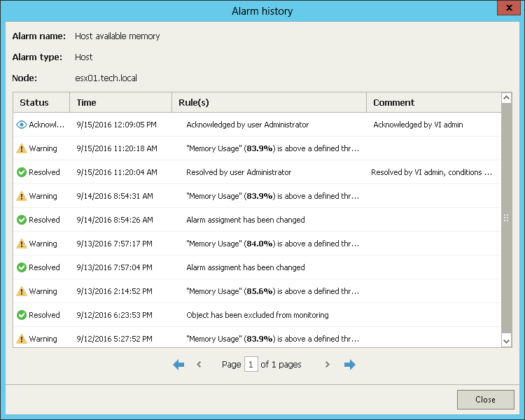Select time cell 9/12/2016 6:23:53 PM
525x420 pixels.
coord(115,315)
